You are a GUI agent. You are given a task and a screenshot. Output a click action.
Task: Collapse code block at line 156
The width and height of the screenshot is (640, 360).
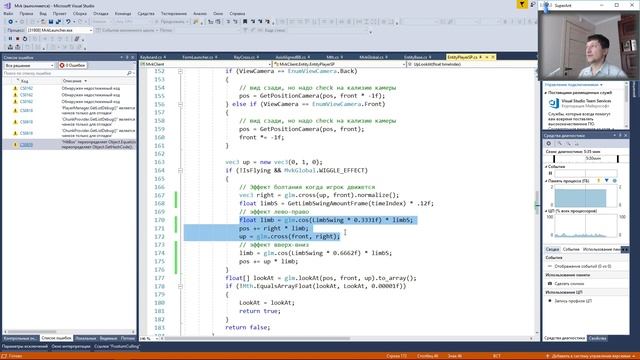180,104
